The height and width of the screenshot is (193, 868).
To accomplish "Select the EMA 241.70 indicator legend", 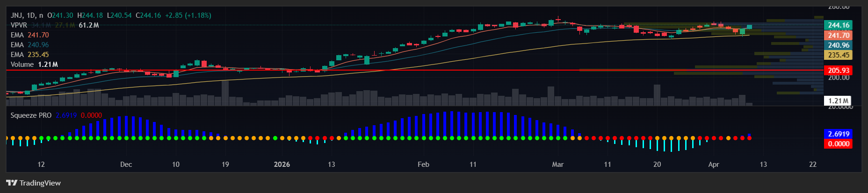I will click(30, 35).
